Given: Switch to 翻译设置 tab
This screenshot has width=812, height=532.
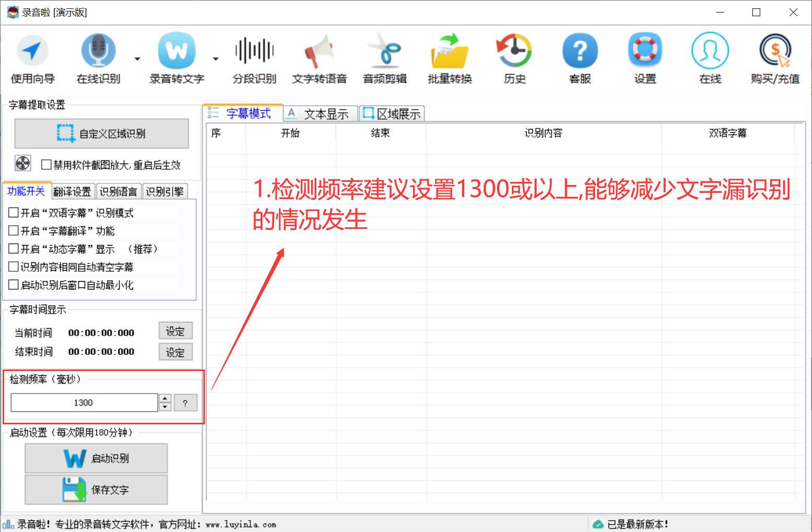Looking at the screenshot, I should pyautogui.click(x=72, y=192).
